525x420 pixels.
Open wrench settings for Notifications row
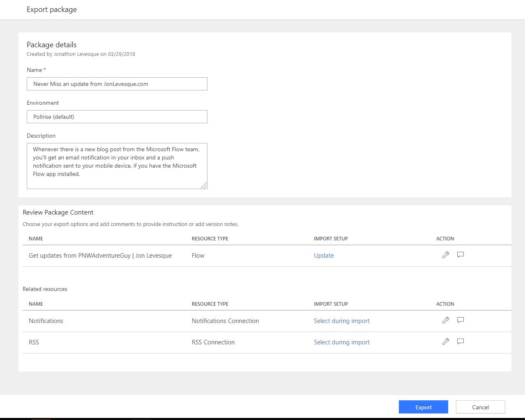tap(445, 320)
